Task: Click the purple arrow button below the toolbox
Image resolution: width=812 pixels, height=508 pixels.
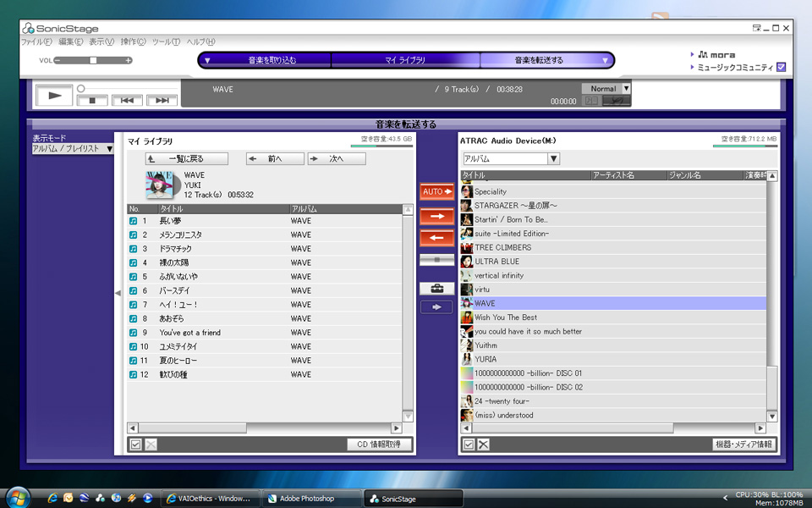Action: coord(436,306)
